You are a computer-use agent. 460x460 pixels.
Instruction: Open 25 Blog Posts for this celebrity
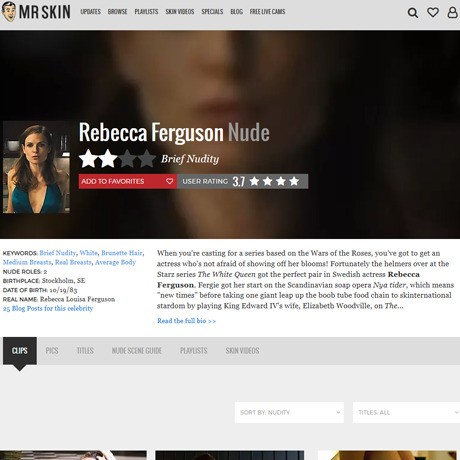48,308
